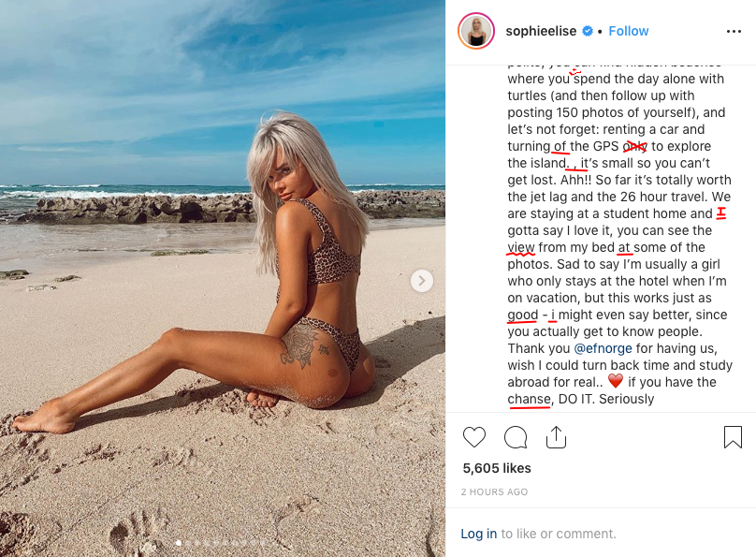
Task: Click the beach photo in the post
Action: coord(223,278)
